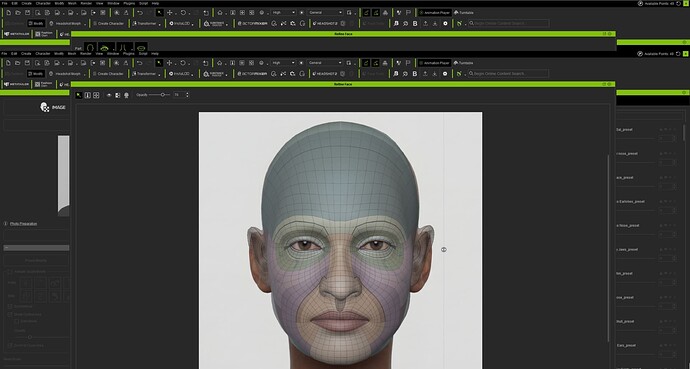Click photo thumbnail in left panel
690x369 pixels.
click(63, 176)
